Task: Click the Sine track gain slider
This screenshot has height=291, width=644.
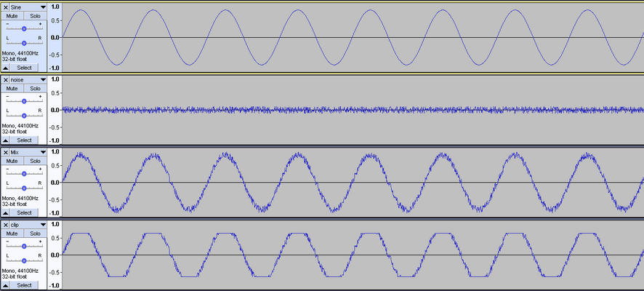Action: [x=24, y=28]
